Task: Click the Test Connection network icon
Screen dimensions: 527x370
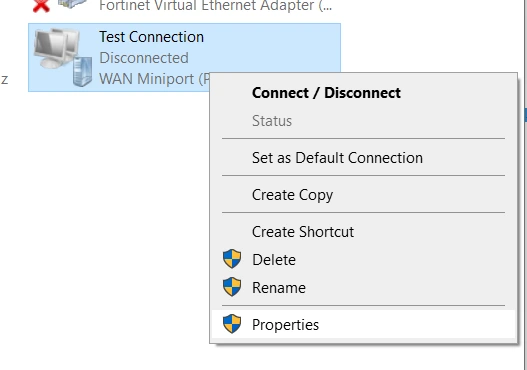Action: (63, 57)
